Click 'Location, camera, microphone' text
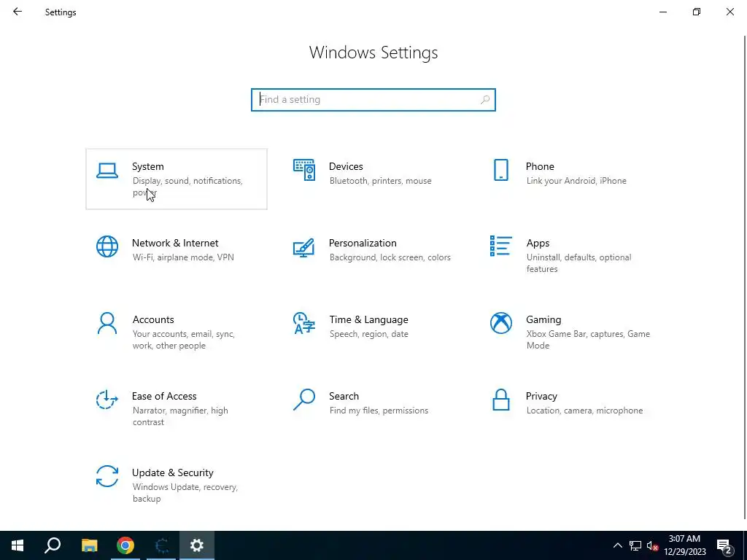The height and width of the screenshot is (560, 747). point(584,411)
